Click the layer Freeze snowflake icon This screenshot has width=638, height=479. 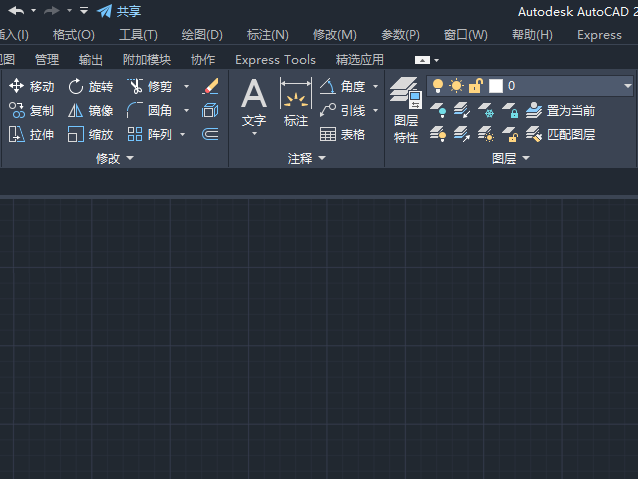pos(486,110)
